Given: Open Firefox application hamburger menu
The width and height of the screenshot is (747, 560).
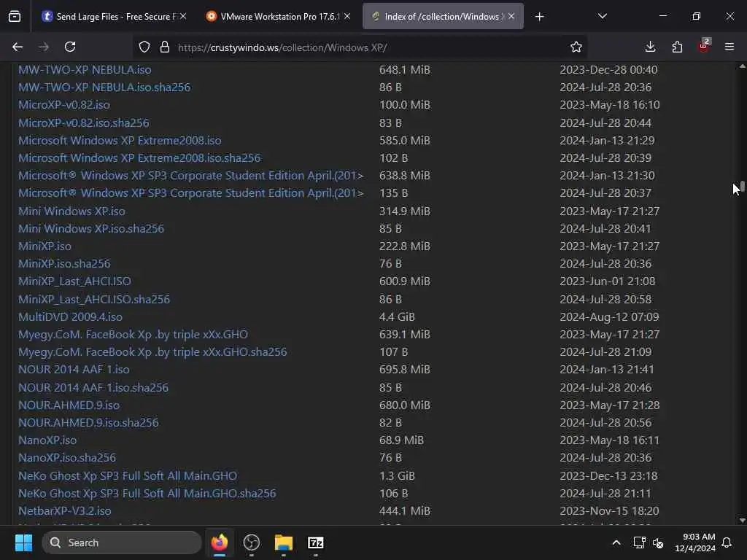Looking at the screenshot, I should pos(729,47).
